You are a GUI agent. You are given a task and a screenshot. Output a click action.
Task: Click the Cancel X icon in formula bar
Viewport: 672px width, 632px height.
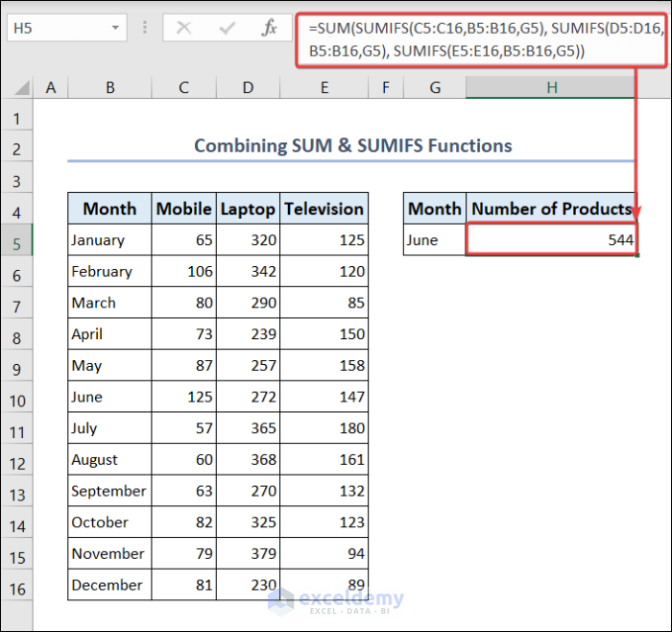[x=183, y=28]
